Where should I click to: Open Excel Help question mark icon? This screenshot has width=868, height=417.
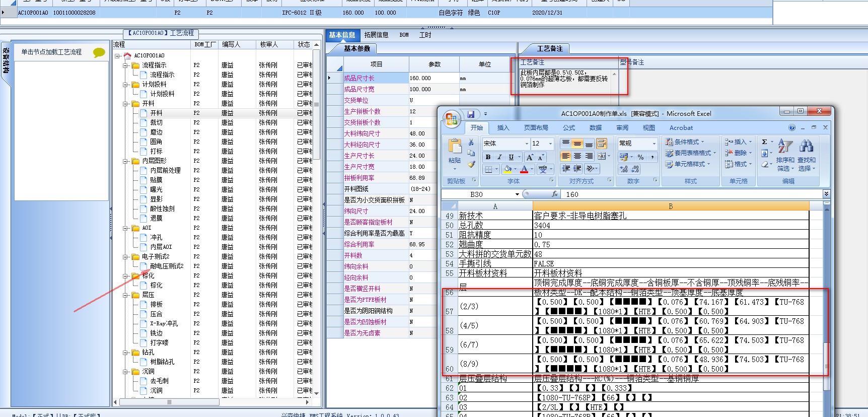tap(792, 128)
